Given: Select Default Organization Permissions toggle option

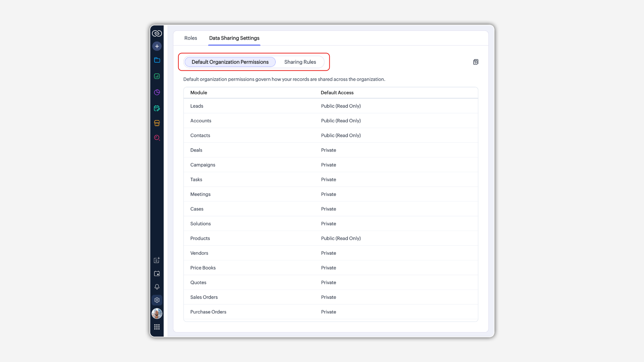Looking at the screenshot, I should (230, 62).
